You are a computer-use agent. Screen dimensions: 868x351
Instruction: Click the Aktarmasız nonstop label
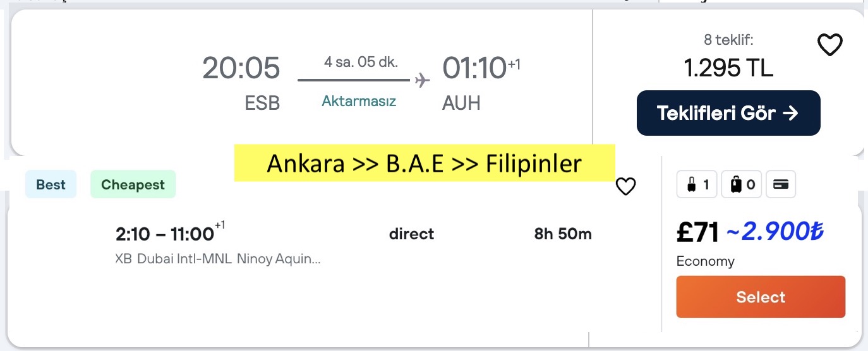pyautogui.click(x=359, y=101)
